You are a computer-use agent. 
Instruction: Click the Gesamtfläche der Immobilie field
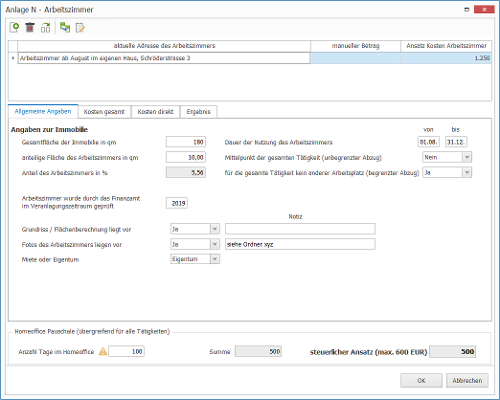coord(186,142)
